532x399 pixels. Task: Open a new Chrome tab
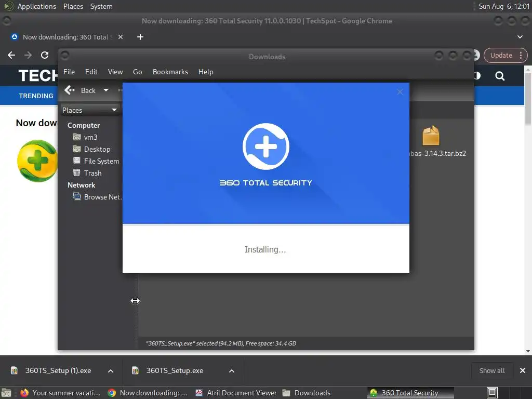(x=140, y=37)
